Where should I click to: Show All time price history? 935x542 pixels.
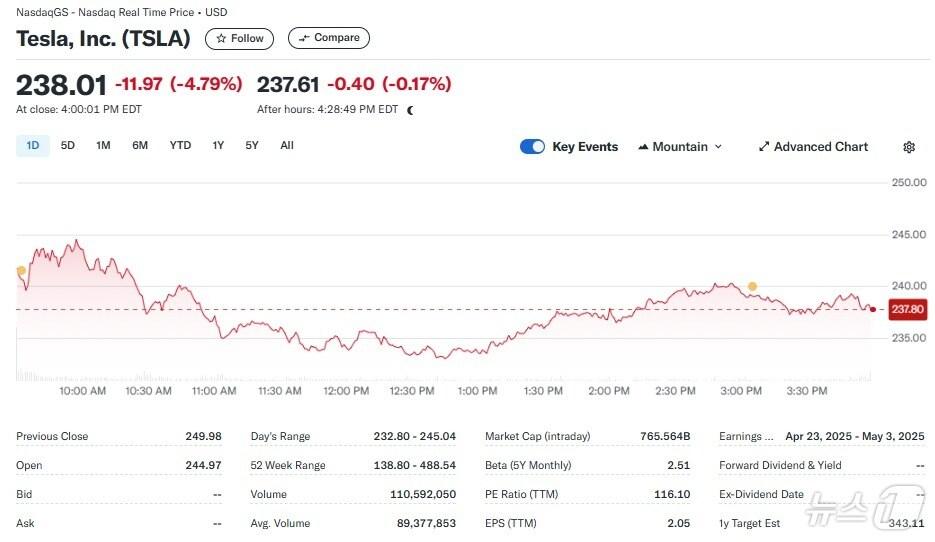(x=287, y=146)
